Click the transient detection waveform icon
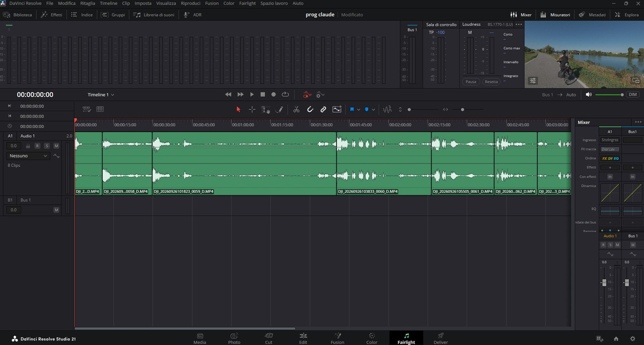The height and width of the screenshot is (345, 644). point(387,109)
